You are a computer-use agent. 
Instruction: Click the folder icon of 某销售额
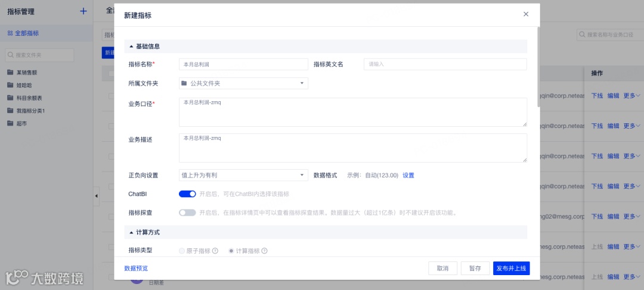click(10, 73)
